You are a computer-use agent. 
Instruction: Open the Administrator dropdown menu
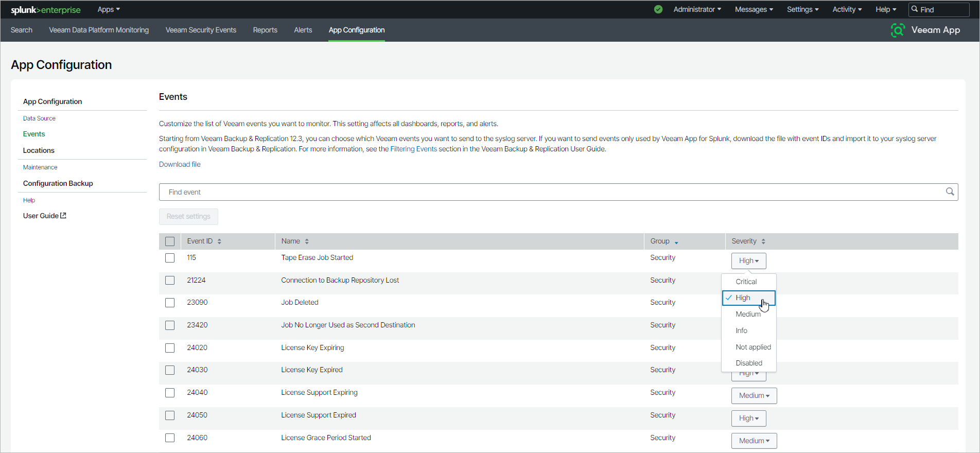(x=697, y=9)
